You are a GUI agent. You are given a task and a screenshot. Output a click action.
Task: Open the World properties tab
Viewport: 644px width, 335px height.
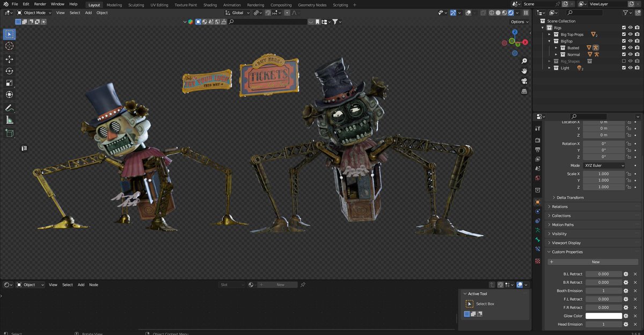[538, 177]
